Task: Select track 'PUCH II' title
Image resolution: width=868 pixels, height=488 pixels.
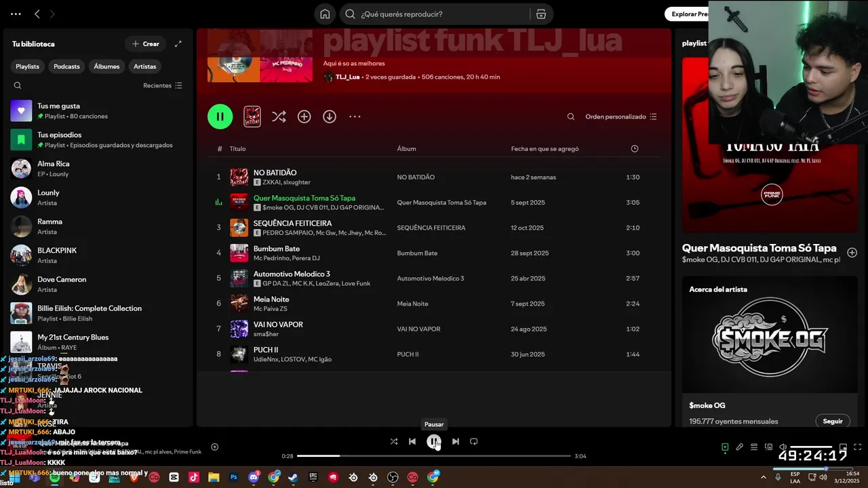Action: [x=266, y=350]
